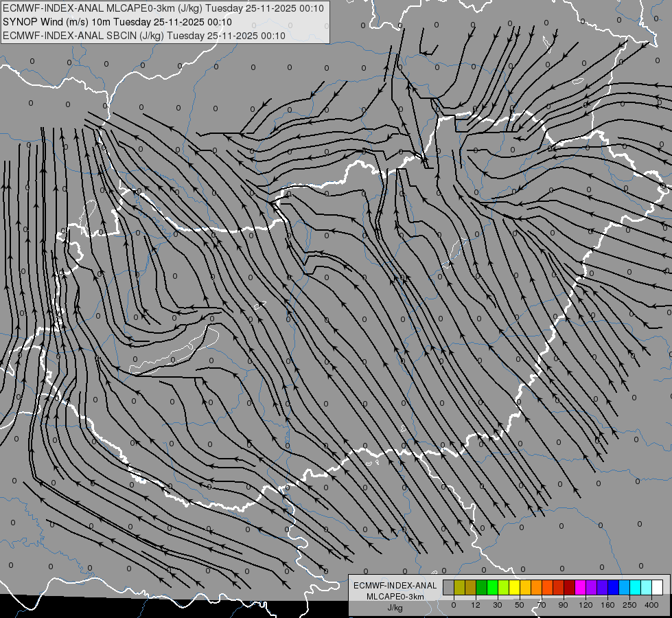Image resolution: width=672 pixels, height=618 pixels.
Task: Pick the blue-violet legend swatch
Action: click(x=603, y=587)
